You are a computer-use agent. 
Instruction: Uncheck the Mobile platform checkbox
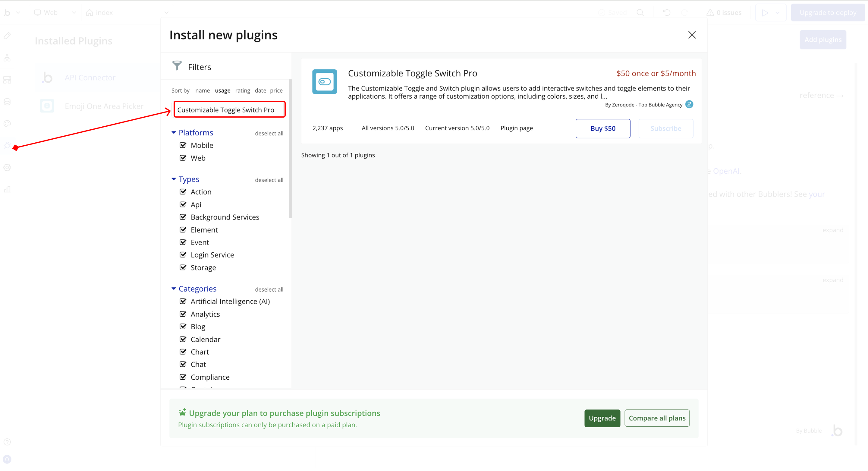tap(183, 145)
